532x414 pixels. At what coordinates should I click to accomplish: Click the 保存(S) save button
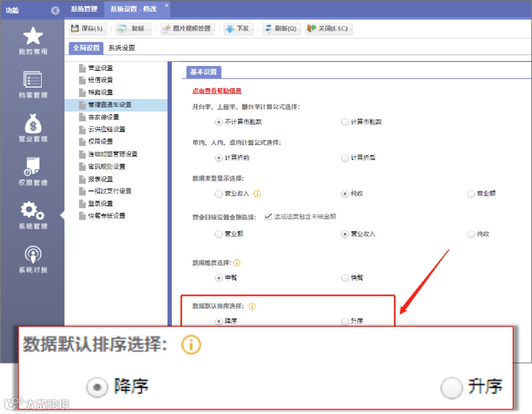pos(88,29)
